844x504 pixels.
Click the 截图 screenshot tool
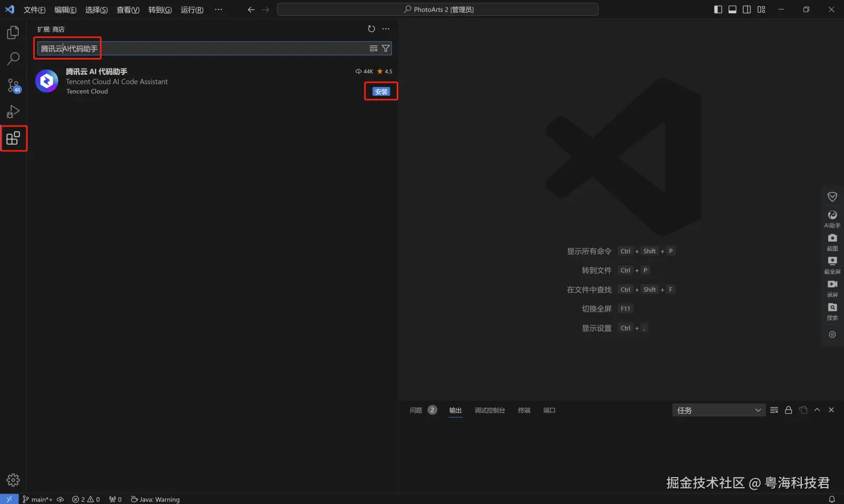click(x=832, y=242)
